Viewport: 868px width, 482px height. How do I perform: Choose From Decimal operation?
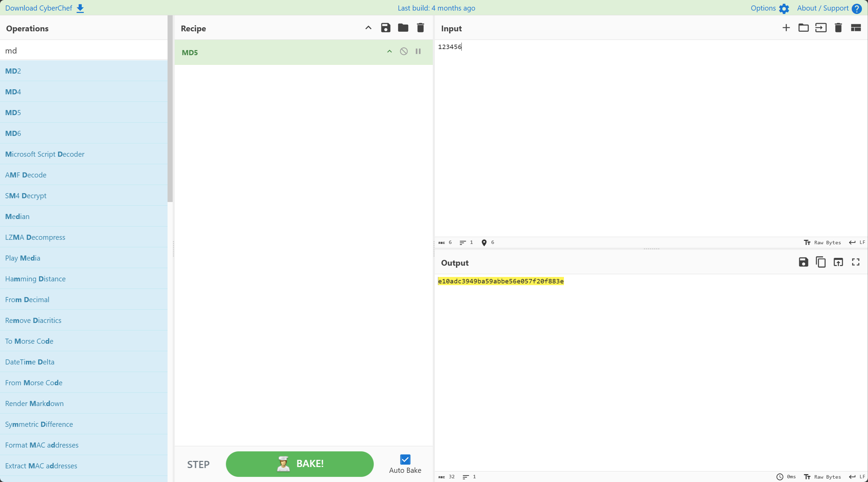pyautogui.click(x=84, y=299)
